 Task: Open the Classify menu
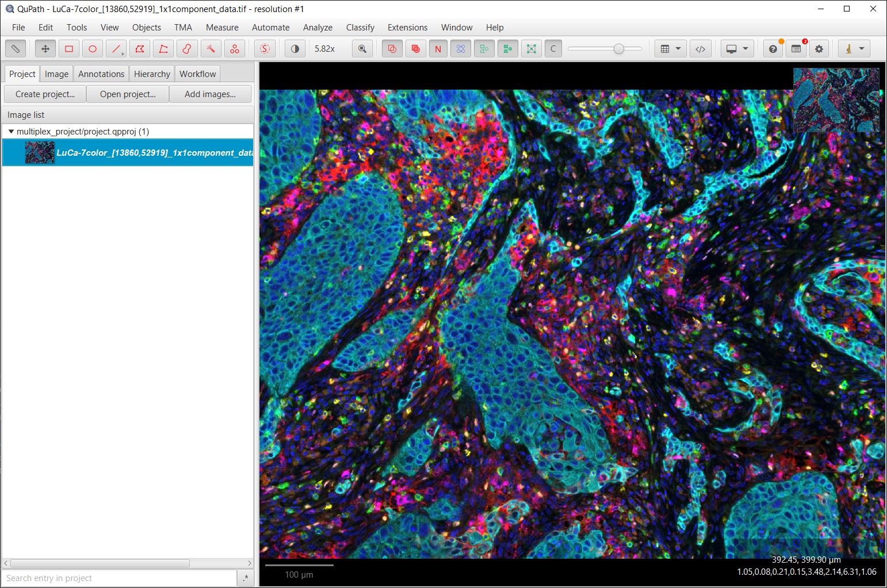pos(360,27)
